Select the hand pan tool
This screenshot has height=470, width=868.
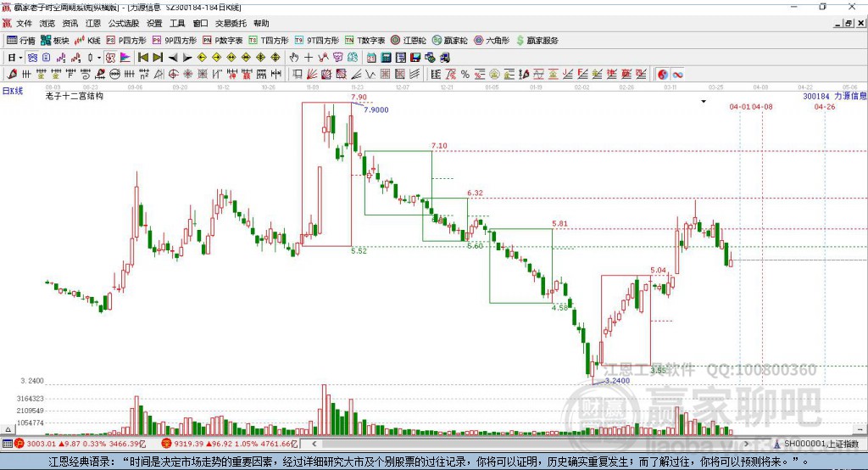pos(294,58)
